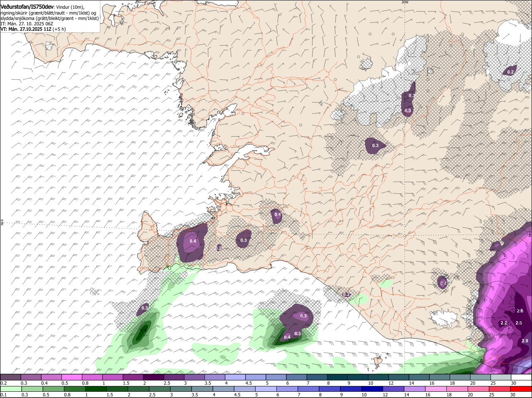Select the 2 grey-green rain scale swatch
This screenshot has width=532, height=398.
138,389
